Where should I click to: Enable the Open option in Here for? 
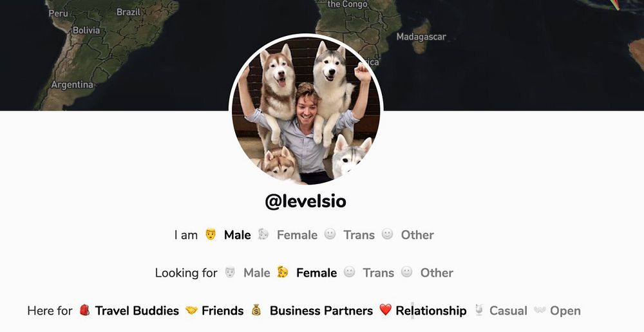[x=565, y=311]
